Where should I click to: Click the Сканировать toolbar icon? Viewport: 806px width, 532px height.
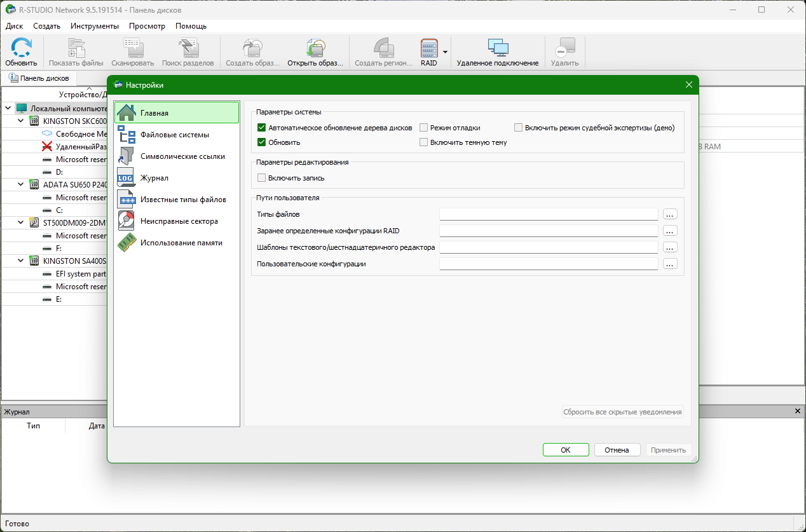click(132, 48)
